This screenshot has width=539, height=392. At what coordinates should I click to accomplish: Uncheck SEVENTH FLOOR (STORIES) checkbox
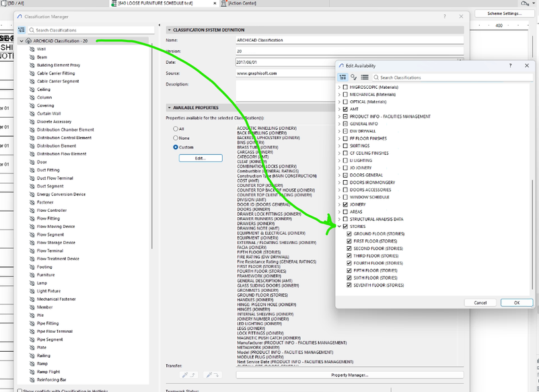point(349,285)
